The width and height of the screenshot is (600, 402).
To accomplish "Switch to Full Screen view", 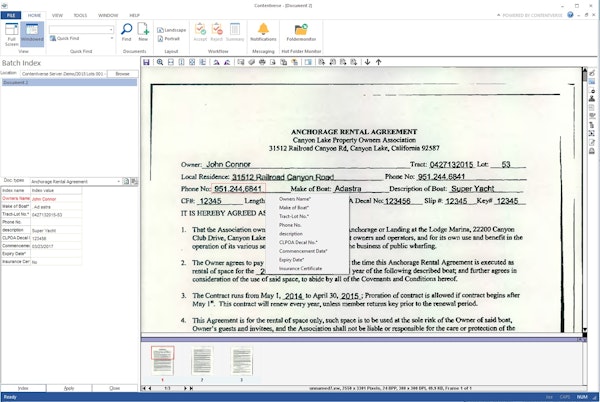I will tap(11, 34).
